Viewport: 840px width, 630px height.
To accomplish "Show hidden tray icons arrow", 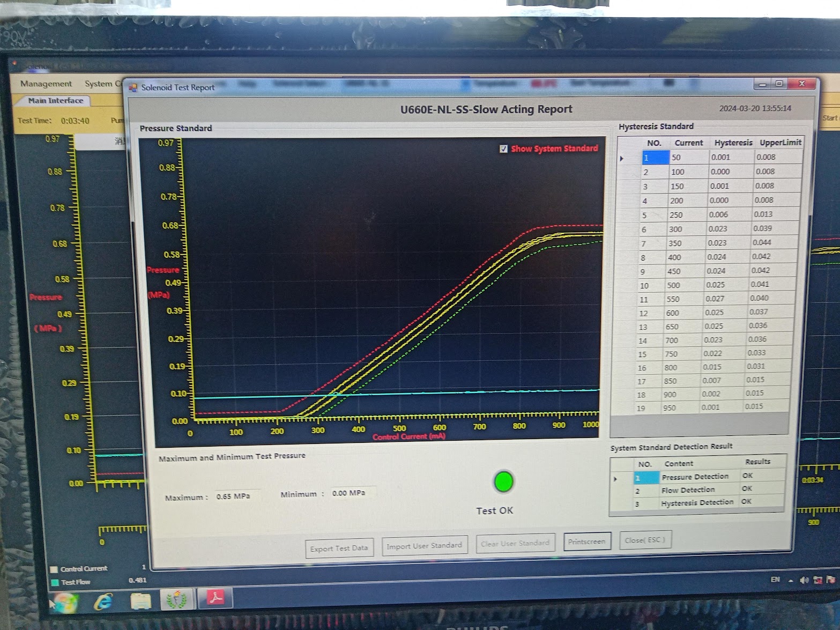I will [790, 580].
